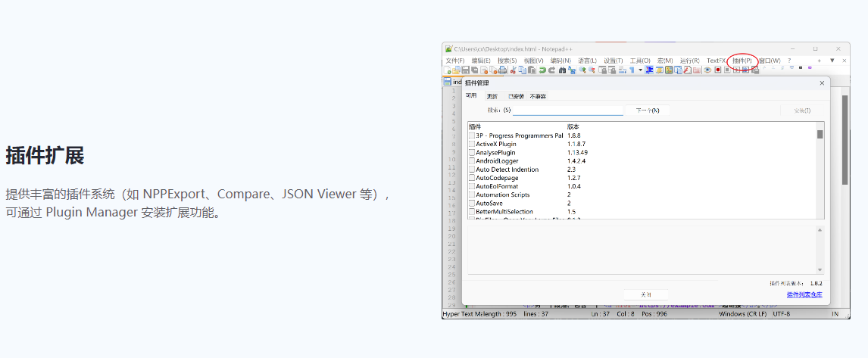Open the 语言(L) language menu
Screen dimensions: 868x358
[x=587, y=61]
